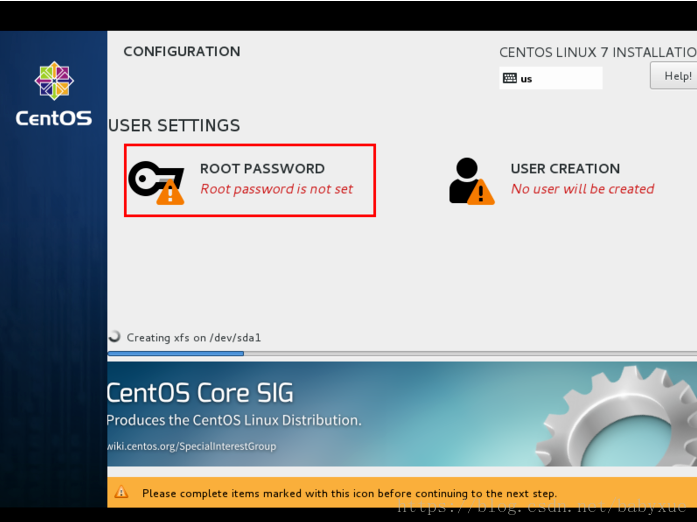Click the ROOT PASSWORD title text

pyautogui.click(x=262, y=169)
